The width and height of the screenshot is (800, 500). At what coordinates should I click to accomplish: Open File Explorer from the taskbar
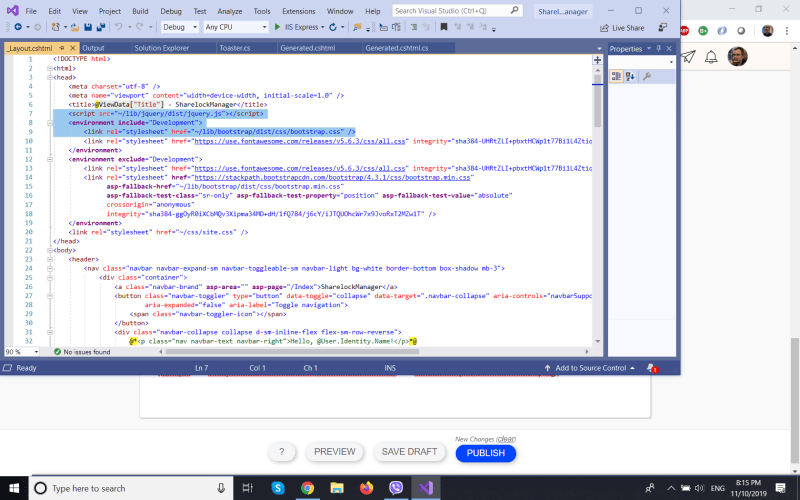[337, 488]
